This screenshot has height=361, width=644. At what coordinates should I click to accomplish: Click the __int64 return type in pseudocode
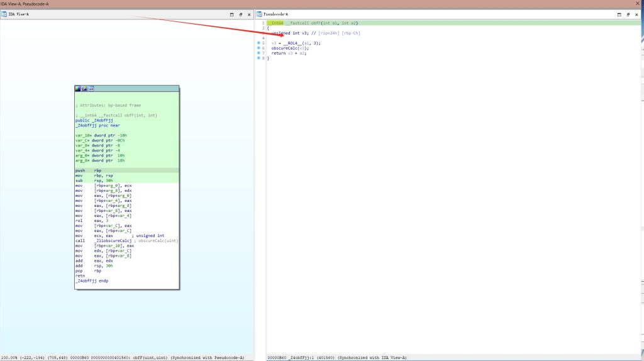275,23
